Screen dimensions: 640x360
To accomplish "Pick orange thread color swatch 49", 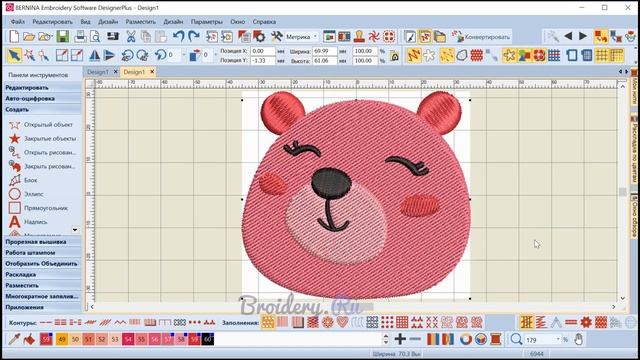I will click(62, 339).
